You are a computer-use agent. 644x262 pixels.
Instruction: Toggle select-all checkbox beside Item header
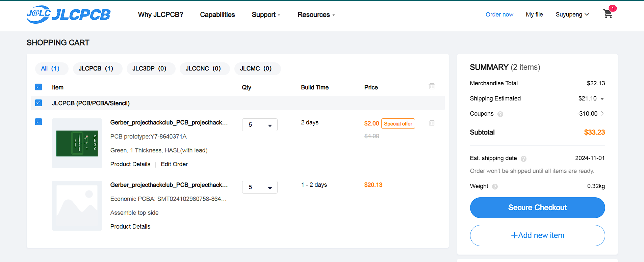[38, 87]
